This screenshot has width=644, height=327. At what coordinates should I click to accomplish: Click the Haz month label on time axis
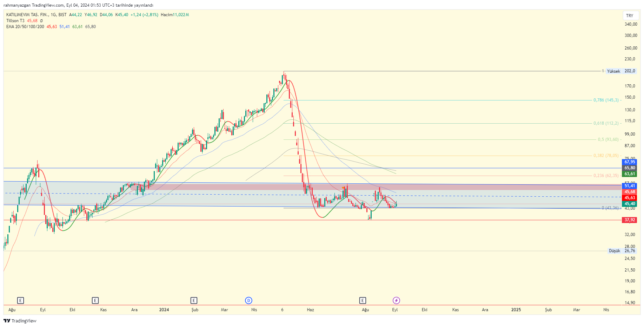coord(310,310)
